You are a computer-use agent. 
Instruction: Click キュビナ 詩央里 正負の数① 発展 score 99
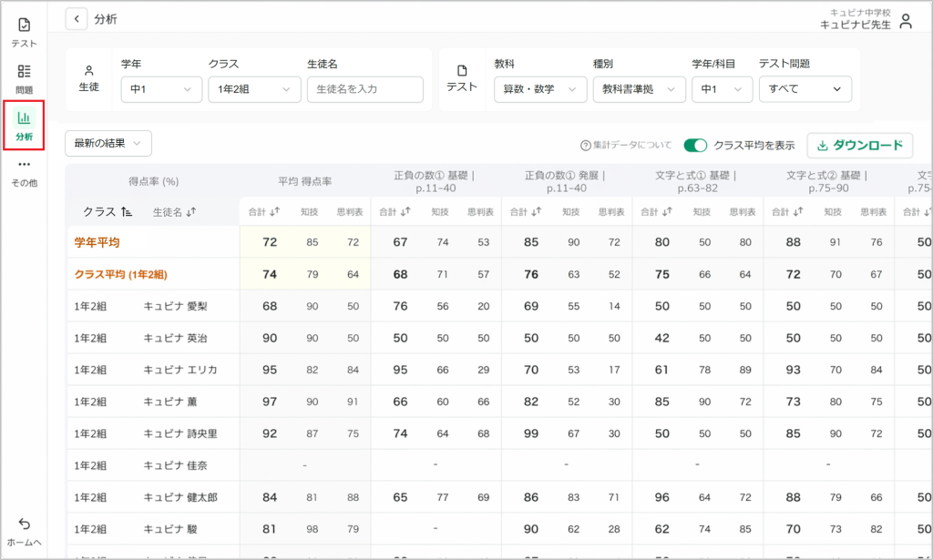pyautogui.click(x=531, y=433)
